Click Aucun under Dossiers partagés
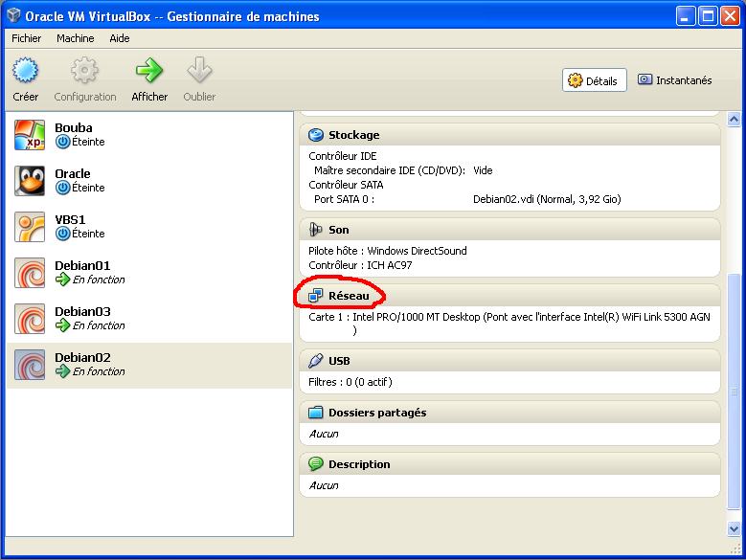Screen dimensions: 746x560 tap(324, 434)
